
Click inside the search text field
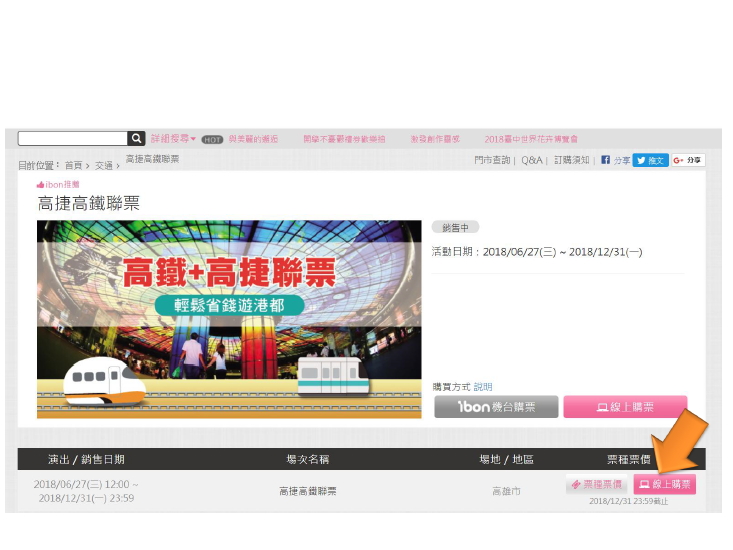tap(72, 139)
